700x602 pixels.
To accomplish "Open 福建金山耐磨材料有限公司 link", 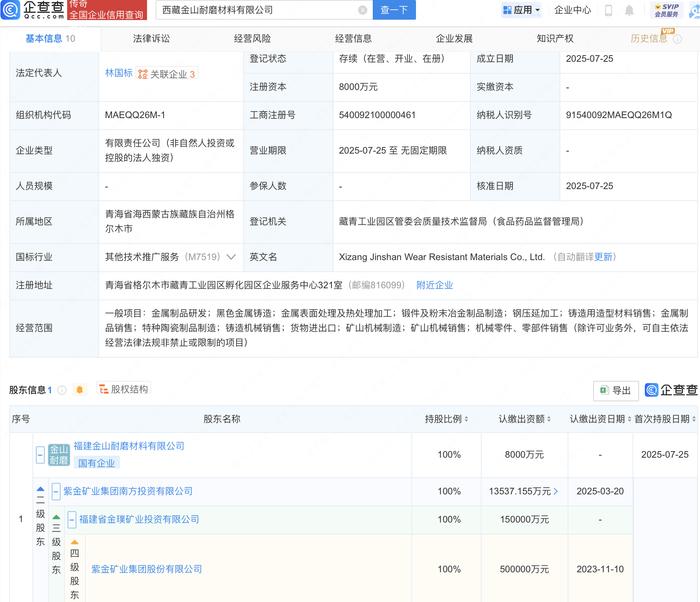I will coord(129,446).
